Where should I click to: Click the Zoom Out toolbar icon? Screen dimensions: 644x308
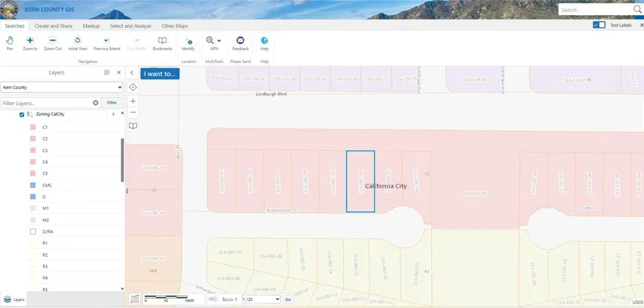tap(53, 43)
